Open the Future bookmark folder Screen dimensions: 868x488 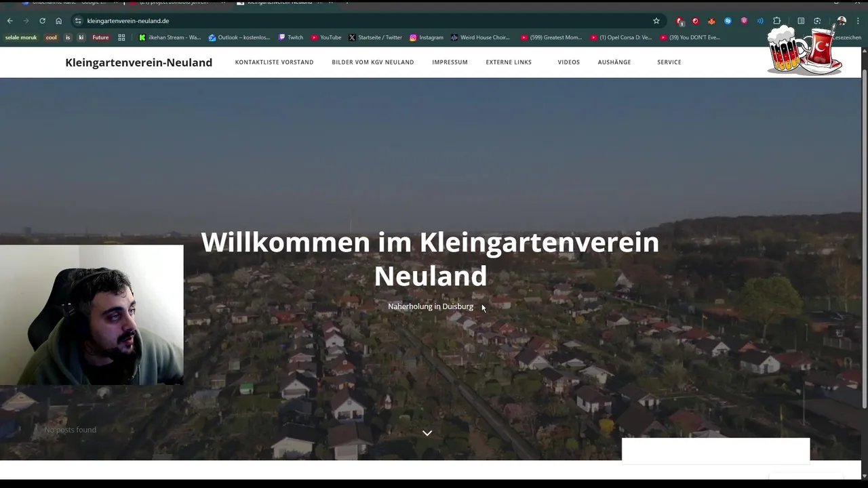tap(100, 37)
